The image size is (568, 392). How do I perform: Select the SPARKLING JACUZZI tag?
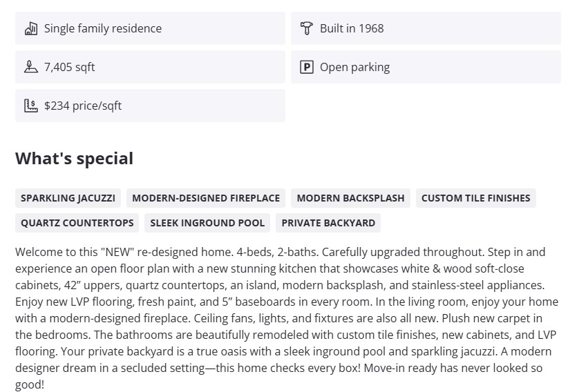click(x=68, y=198)
